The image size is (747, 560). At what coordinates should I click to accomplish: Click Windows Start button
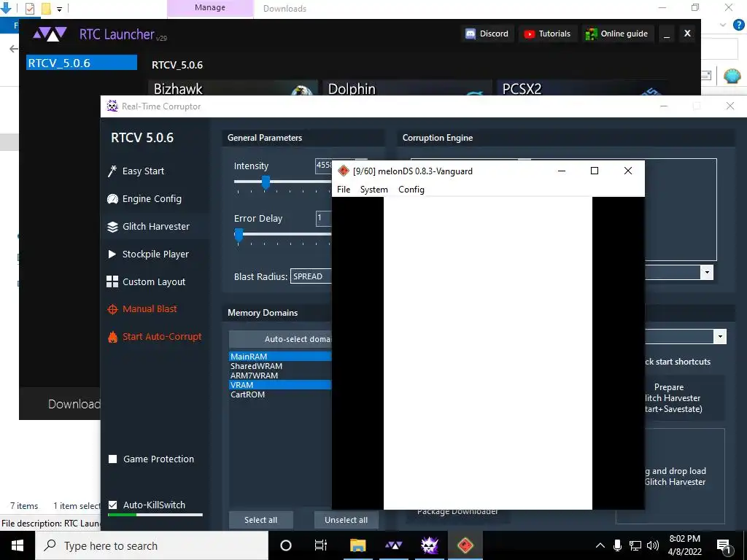tap(18, 545)
